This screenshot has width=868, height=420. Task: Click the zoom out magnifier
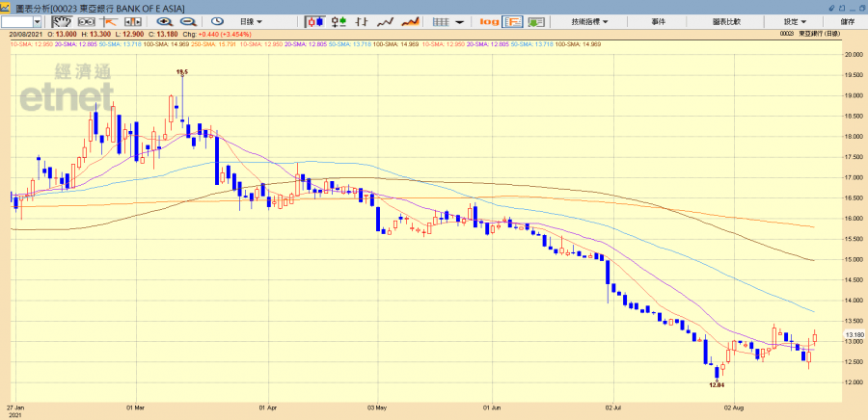click(x=187, y=21)
